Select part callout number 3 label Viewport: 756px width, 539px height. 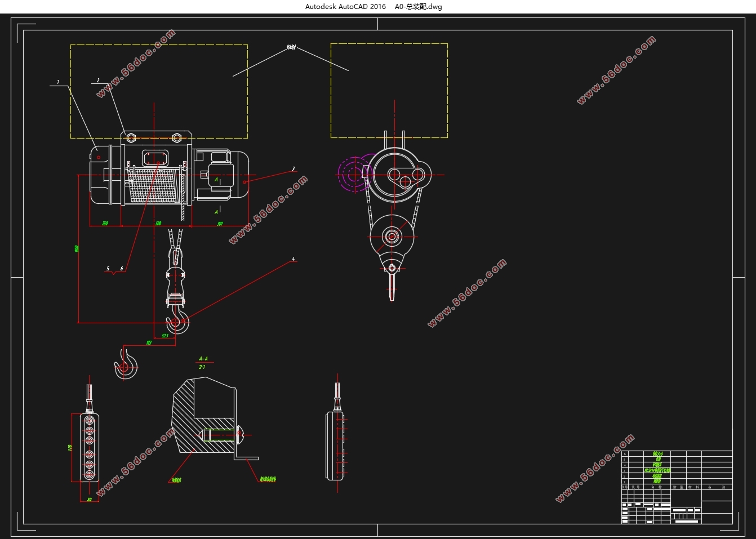(293, 168)
